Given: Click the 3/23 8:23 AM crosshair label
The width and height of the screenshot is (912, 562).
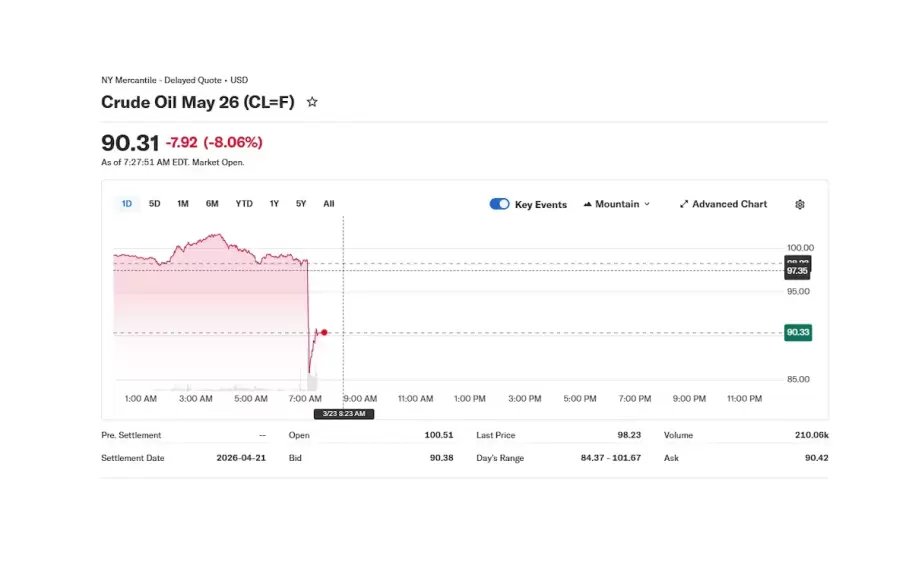Looking at the screenshot, I should 344,414.
